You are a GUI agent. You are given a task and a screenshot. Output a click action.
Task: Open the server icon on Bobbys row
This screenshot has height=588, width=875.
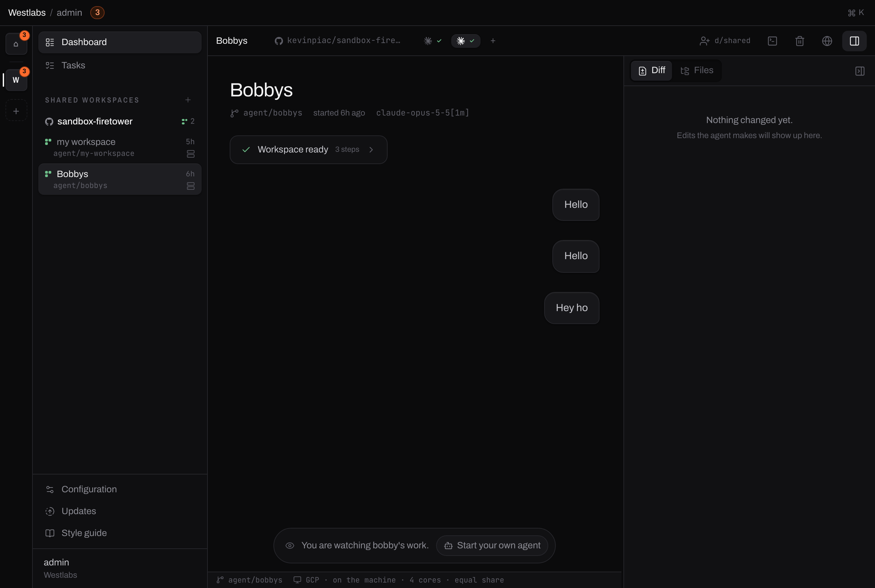190,186
